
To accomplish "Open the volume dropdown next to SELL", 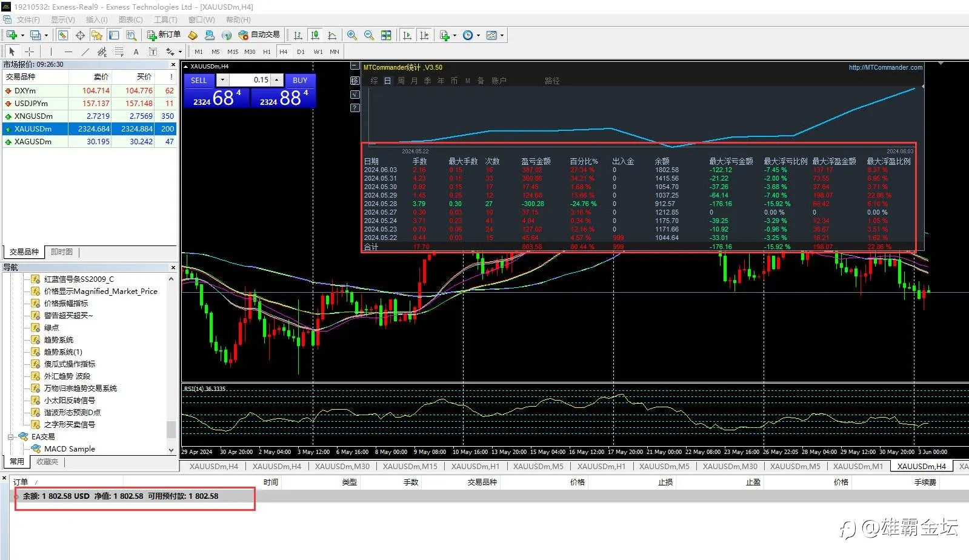I will click(x=222, y=80).
